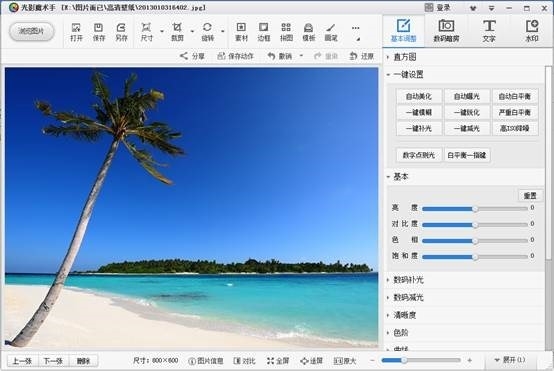Click the 撤销 (undo) button
This screenshot has width=554, height=371.
click(x=280, y=56)
